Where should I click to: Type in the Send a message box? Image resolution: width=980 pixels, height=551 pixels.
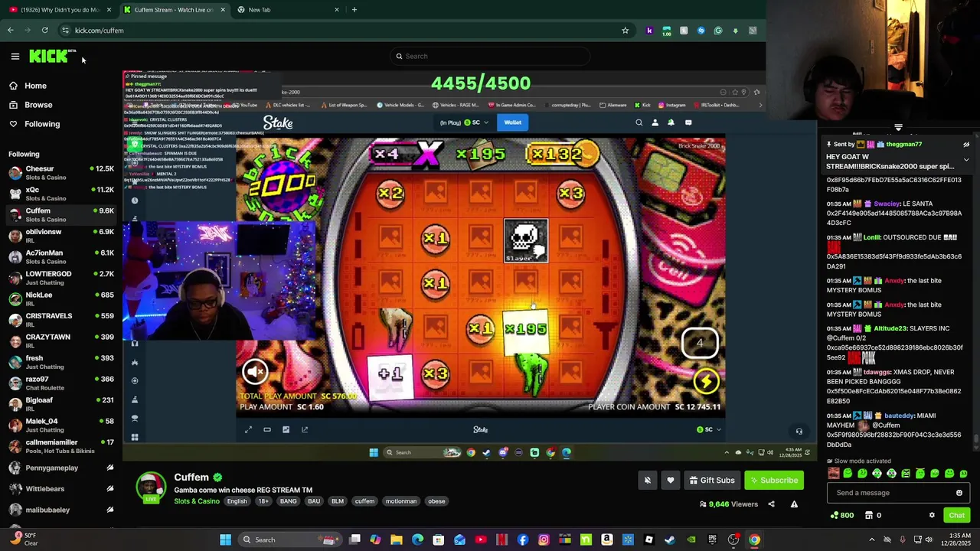(x=892, y=493)
